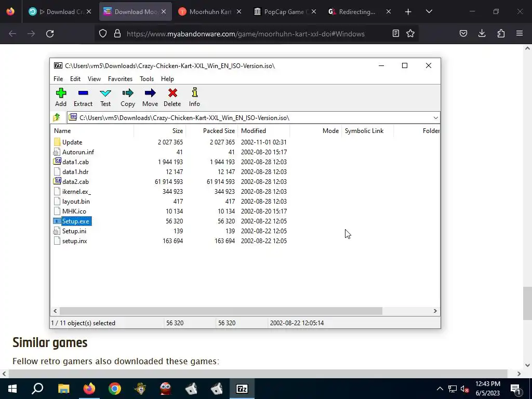Go up one folder level in 7-Zip
Viewport: 532px width, 399px height.
tap(57, 118)
